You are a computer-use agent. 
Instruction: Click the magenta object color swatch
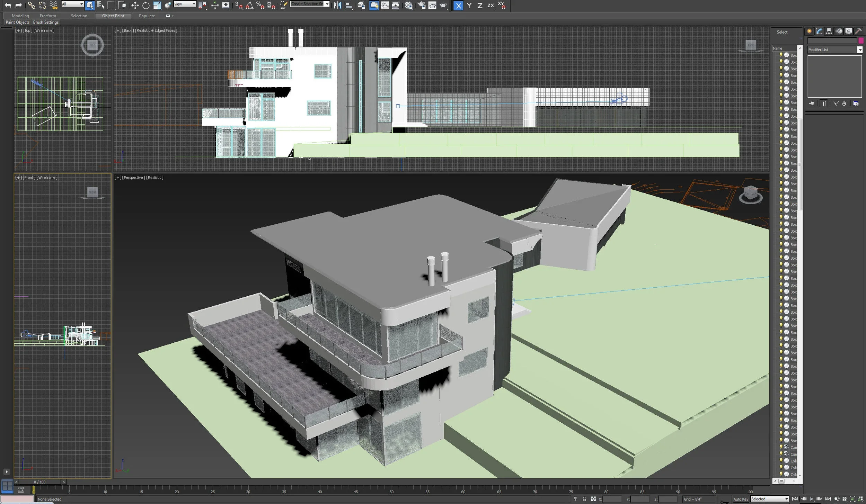tap(861, 40)
